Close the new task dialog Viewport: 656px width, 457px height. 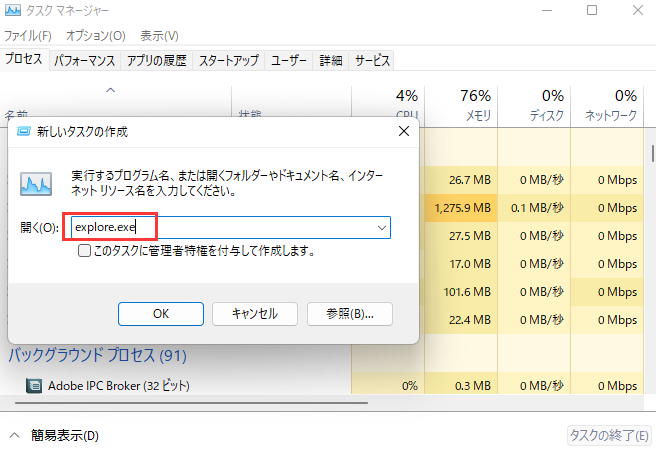pyautogui.click(x=404, y=131)
